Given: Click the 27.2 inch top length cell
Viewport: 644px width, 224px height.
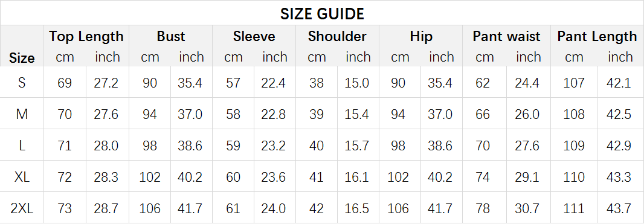Looking at the screenshot, I should pos(106,83).
